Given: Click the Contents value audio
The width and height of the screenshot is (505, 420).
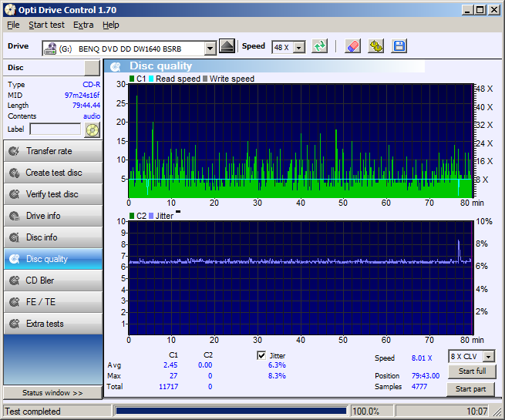Looking at the screenshot, I should pyautogui.click(x=92, y=116).
